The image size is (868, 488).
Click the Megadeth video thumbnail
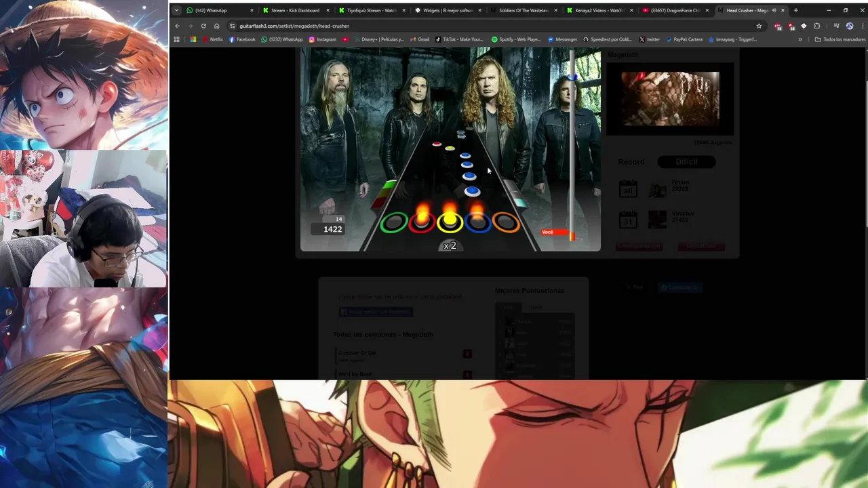click(x=671, y=99)
